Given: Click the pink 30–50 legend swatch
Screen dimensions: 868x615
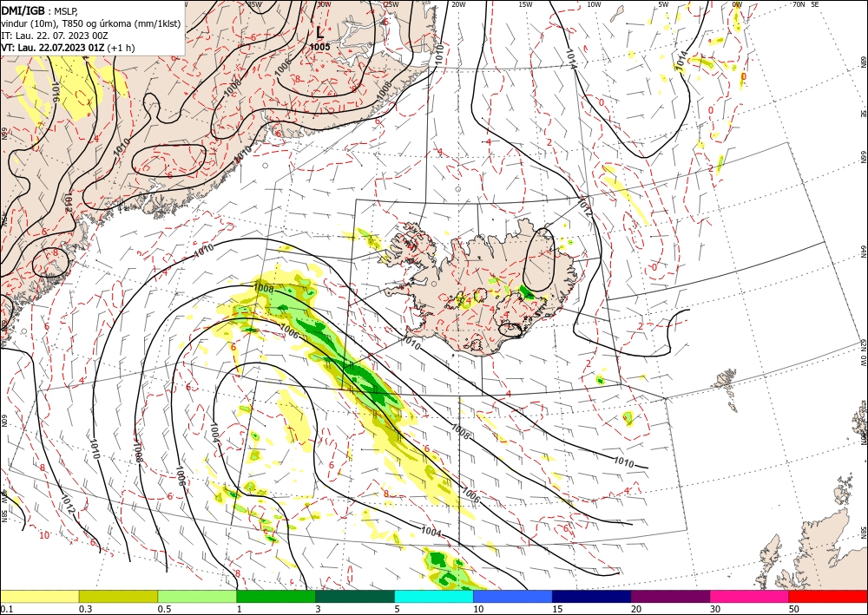Looking at the screenshot, I should (750, 596).
